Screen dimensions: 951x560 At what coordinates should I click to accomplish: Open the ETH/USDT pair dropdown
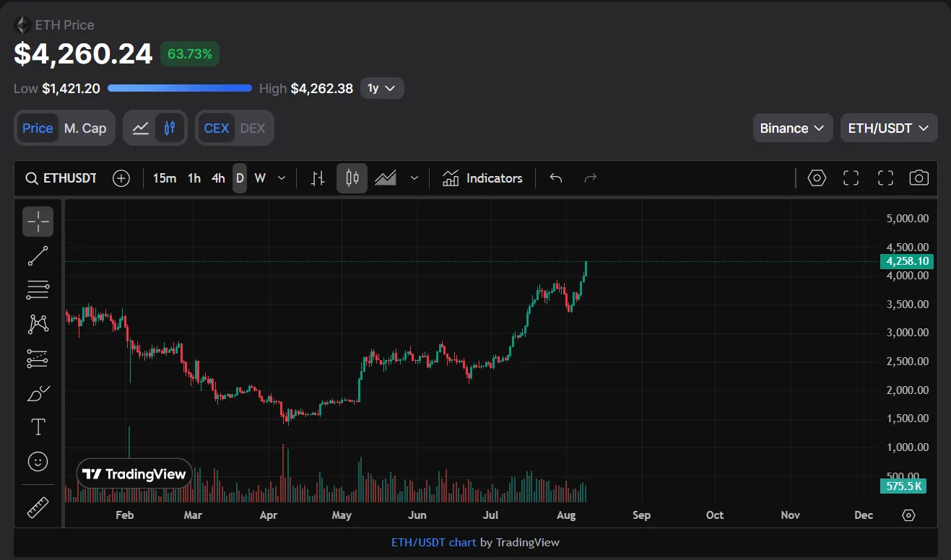coord(889,128)
